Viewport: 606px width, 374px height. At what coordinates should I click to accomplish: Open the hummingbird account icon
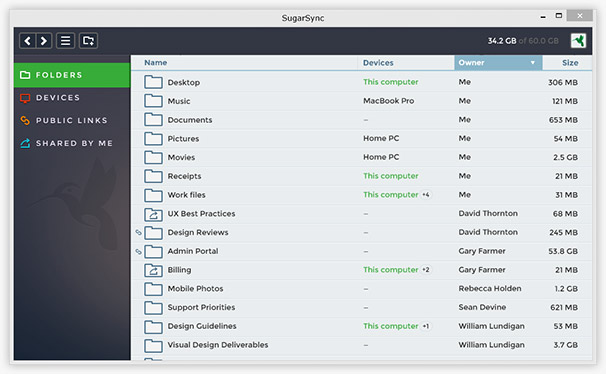pos(578,41)
